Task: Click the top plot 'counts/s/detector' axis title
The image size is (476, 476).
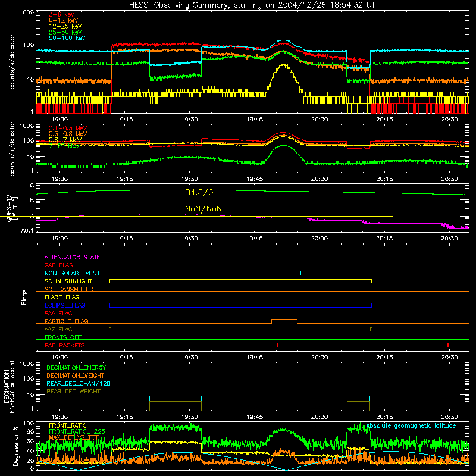Action: (x=12, y=62)
